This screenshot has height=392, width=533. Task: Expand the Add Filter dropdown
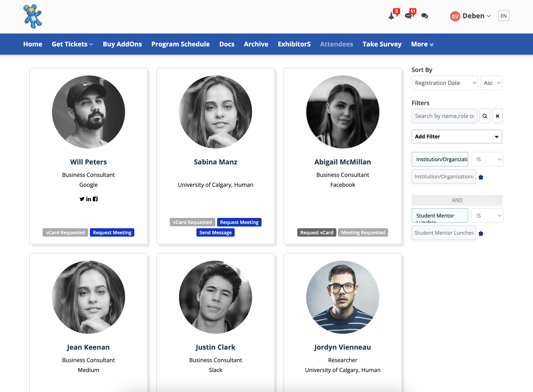[x=456, y=136]
